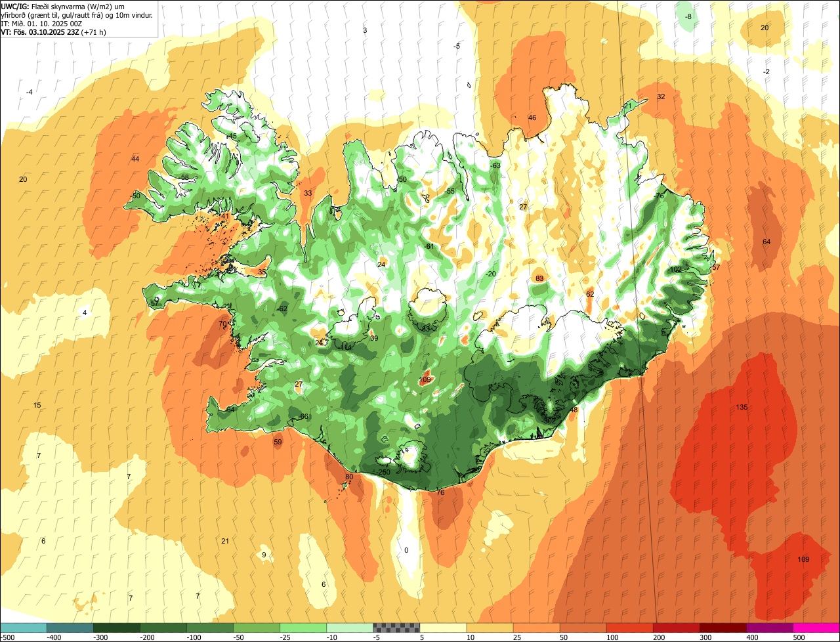Viewport: 840px width, 642px height.
Task: Click the title line 'UWC/IG: Flæði skynvarma (W/m2) um'
Action: click(x=63, y=7)
